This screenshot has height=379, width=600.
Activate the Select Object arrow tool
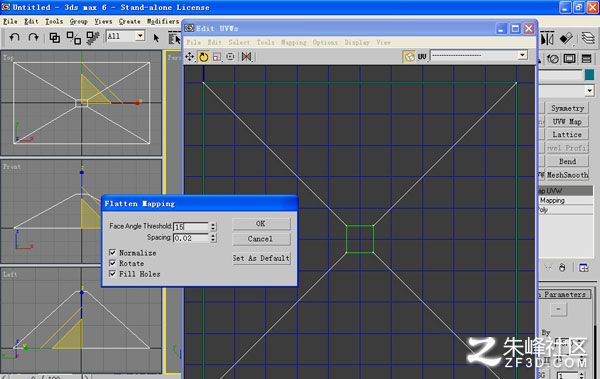[156, 38]
